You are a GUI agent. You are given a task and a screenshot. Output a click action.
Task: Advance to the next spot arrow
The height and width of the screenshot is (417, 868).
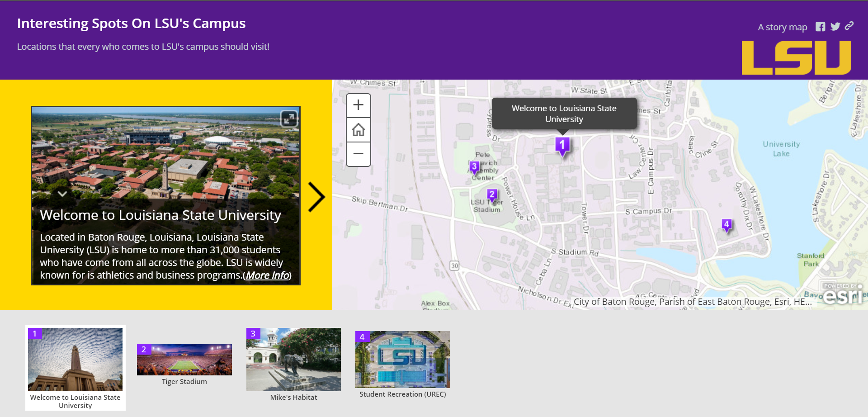pyautogui.click(x=316, y=197)
